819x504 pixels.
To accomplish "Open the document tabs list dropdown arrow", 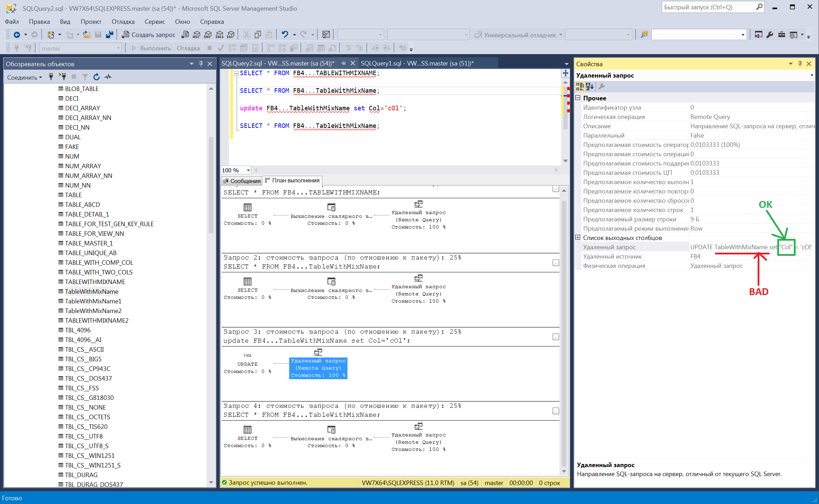I will click(x=567, y=64).
